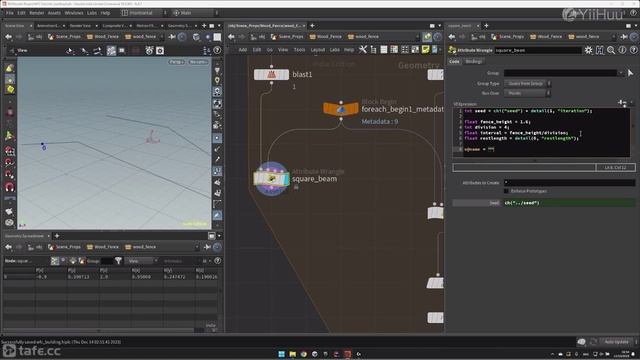
Task: Click the Seed parameter field
Action: coord(569,203)
